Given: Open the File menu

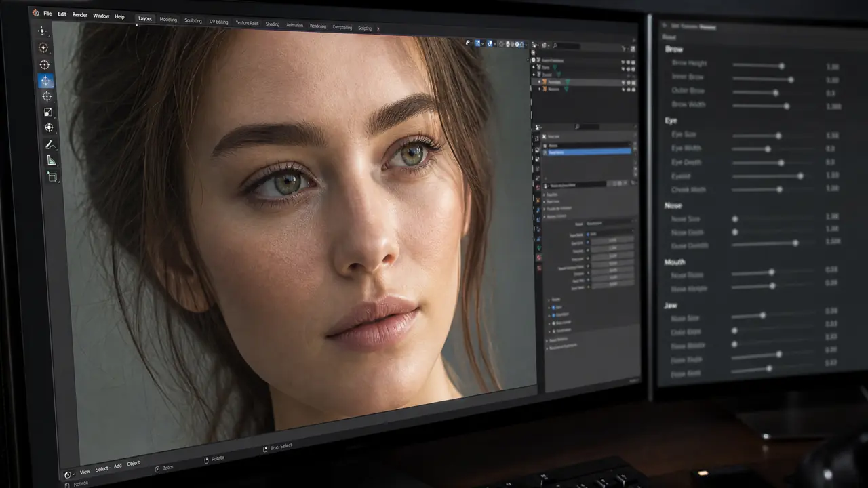Looking at the screenshot, I should (x=47, y=14).
